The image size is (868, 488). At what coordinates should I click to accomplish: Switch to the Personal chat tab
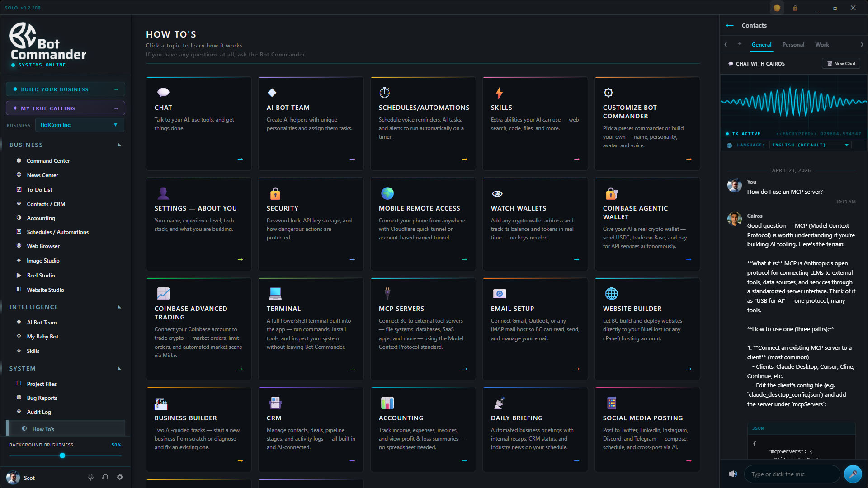click(x=793, y=45)
